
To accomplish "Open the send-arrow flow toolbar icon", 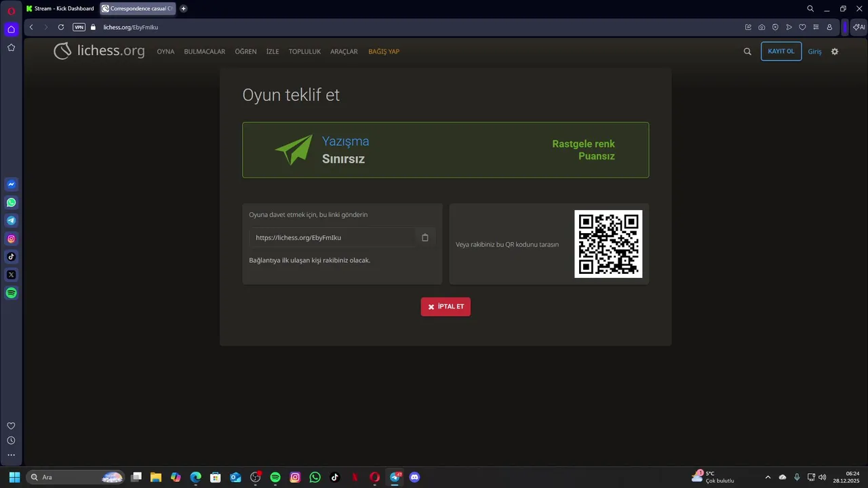I will (789, 27).
